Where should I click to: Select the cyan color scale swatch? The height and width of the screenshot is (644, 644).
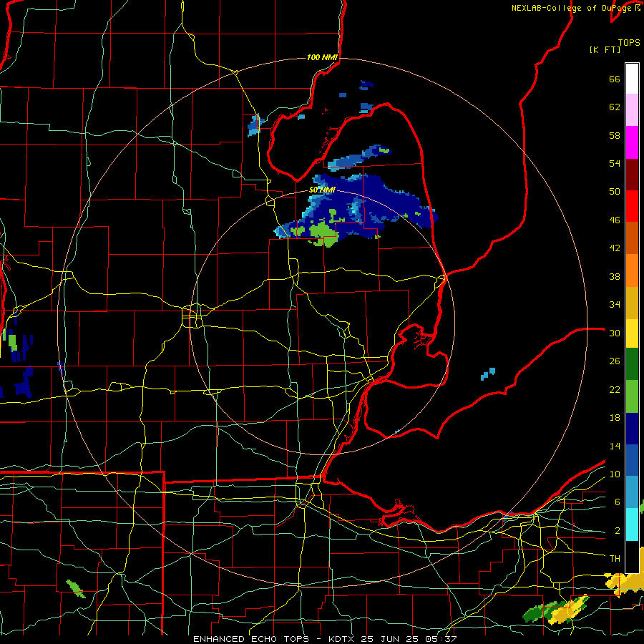pos(632,525)
